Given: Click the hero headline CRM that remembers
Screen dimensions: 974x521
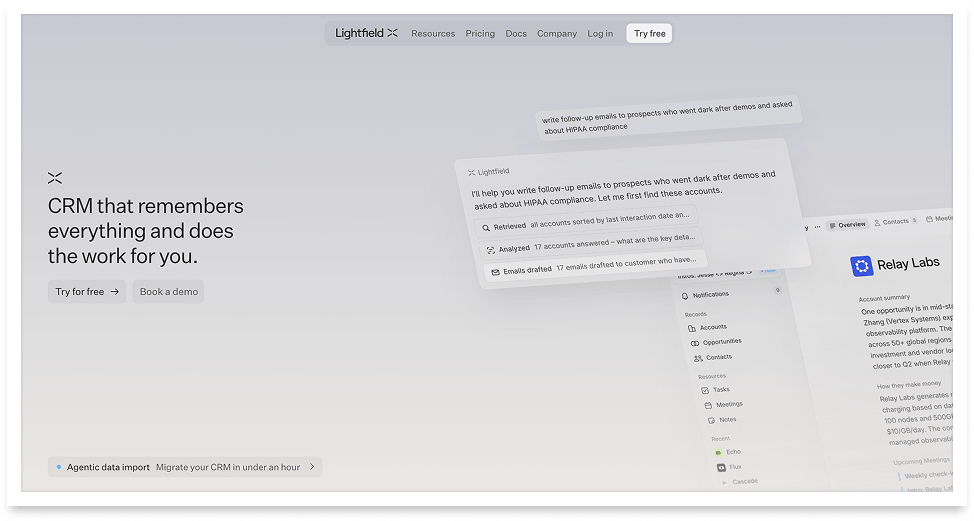Looking at the screenshot, I should pos(146,231).
